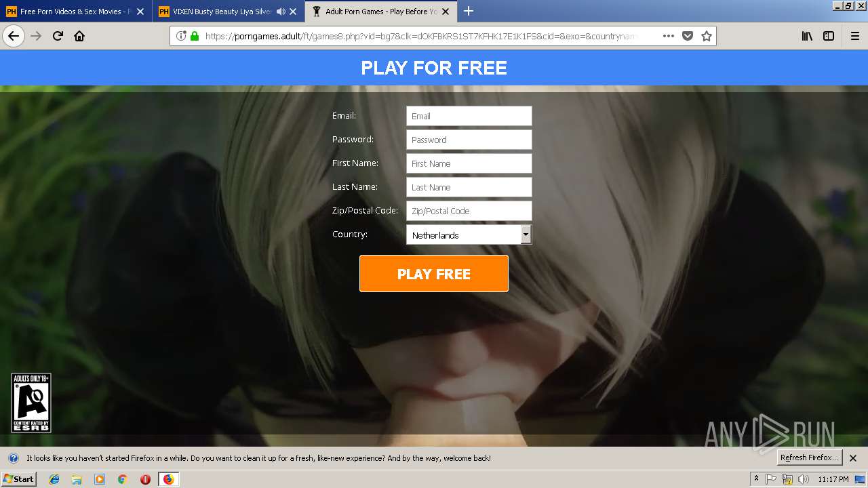
Task: Bookmark this page with the star
Action: click(707, 36)
